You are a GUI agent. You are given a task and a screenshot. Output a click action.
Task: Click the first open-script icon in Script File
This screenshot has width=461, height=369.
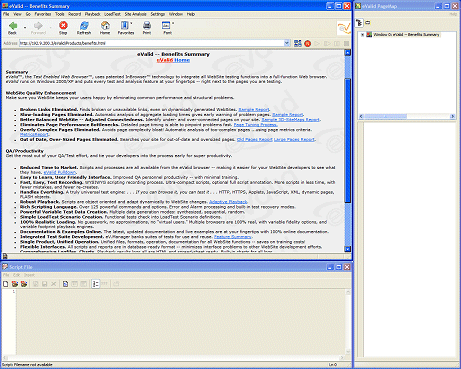[x=15, y=284]
